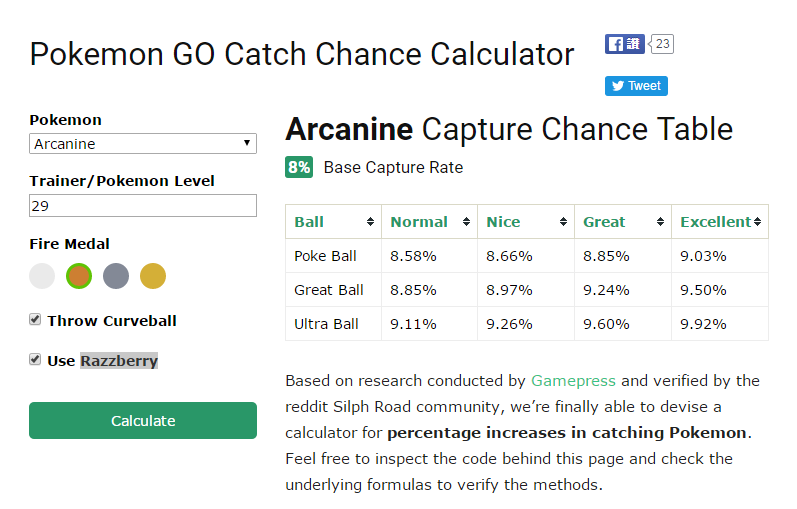Open the Pokemon dropdown showing Arcanine

coord(143,144)
